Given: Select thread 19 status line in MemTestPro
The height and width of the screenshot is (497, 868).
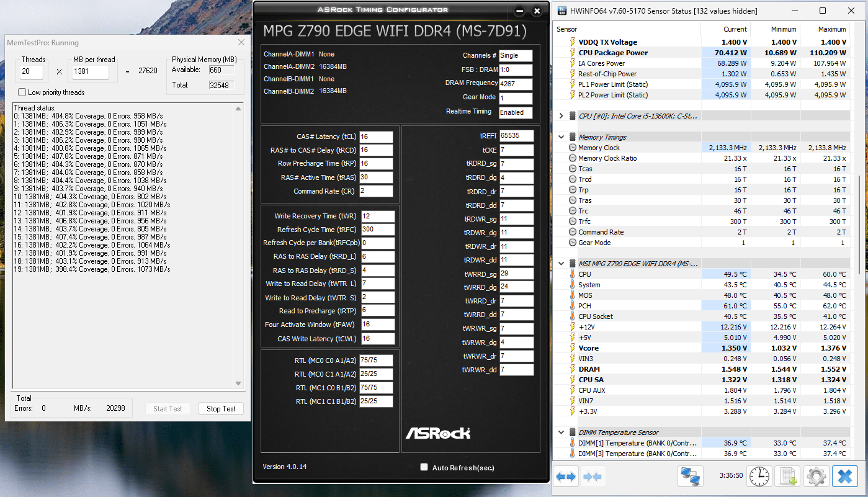Looking at the screenshot, I should (x=92, y=269).
